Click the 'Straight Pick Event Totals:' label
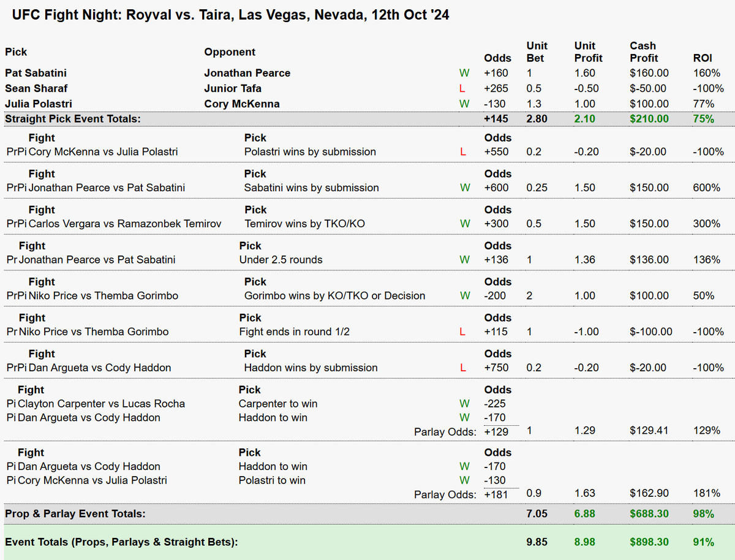 coord(73,119)
